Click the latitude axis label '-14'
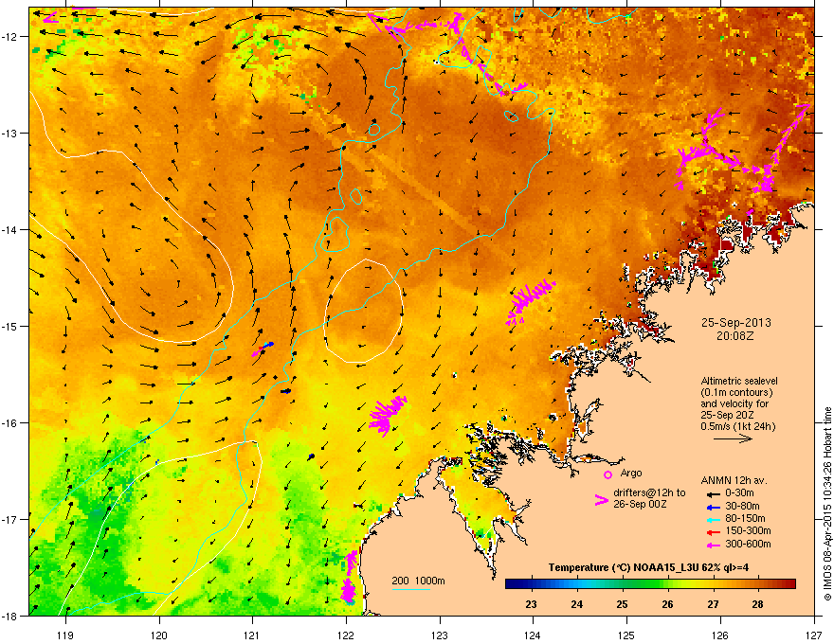This screenshot has height=644, width=834. (11, 229)
